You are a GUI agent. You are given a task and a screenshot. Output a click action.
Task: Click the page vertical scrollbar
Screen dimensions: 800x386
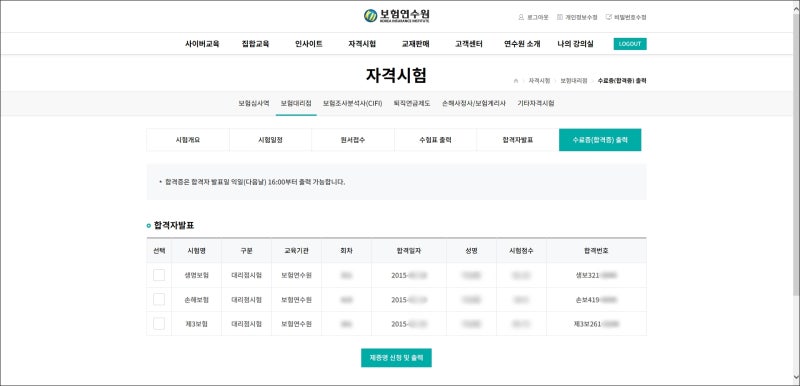[x=796, y=153]
